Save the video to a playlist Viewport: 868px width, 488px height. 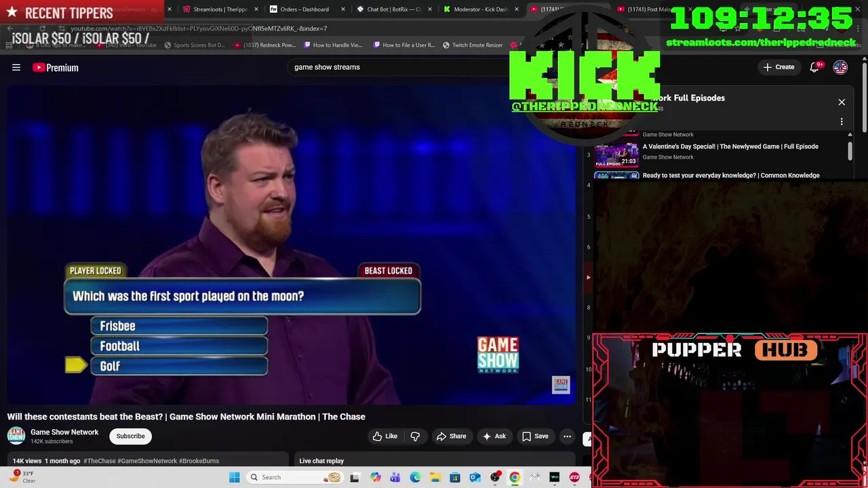535,436
